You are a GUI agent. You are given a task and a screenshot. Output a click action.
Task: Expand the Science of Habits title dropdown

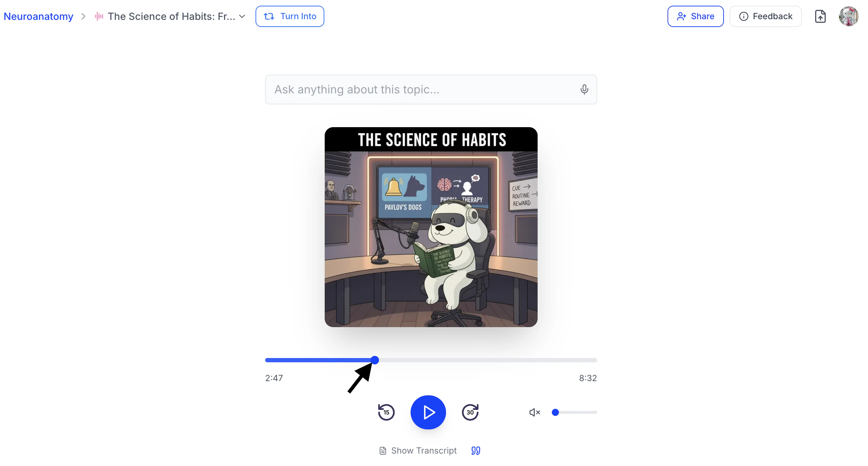coord(242,16)
